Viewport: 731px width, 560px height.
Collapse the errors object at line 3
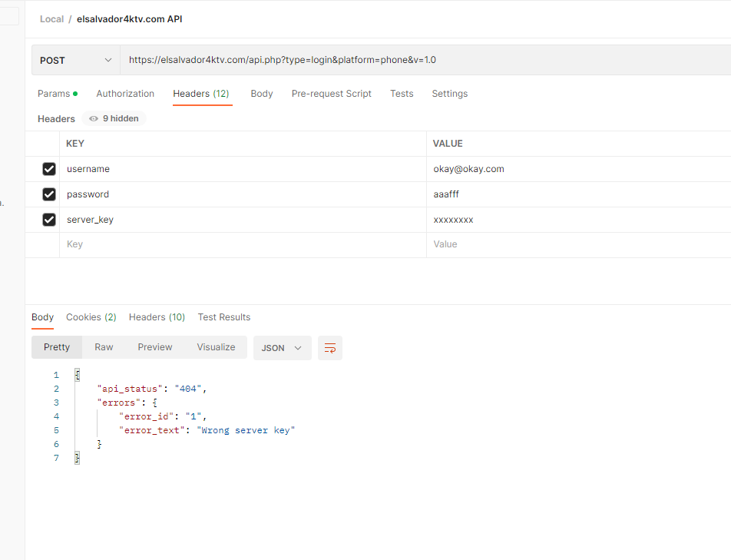coord(154,402)
